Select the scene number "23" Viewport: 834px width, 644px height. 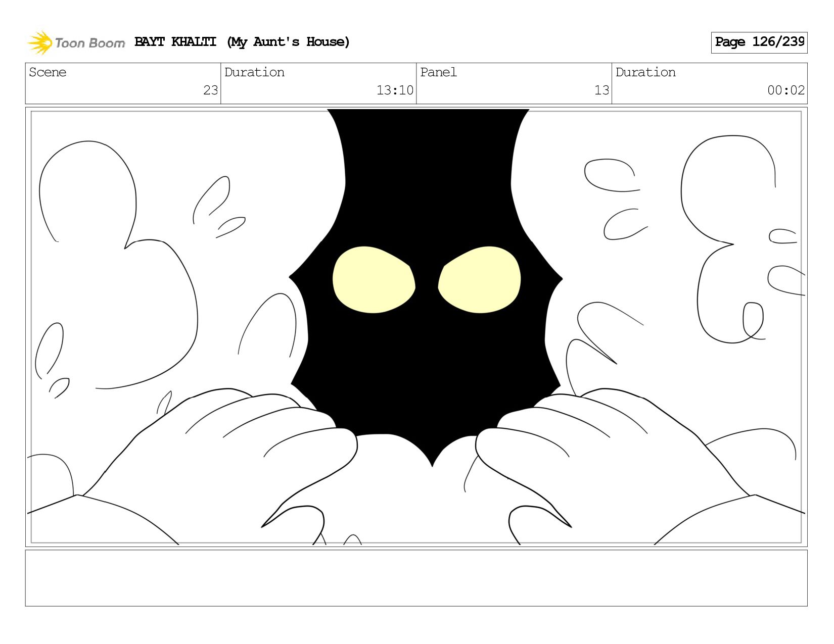click(x=210, y=90)
